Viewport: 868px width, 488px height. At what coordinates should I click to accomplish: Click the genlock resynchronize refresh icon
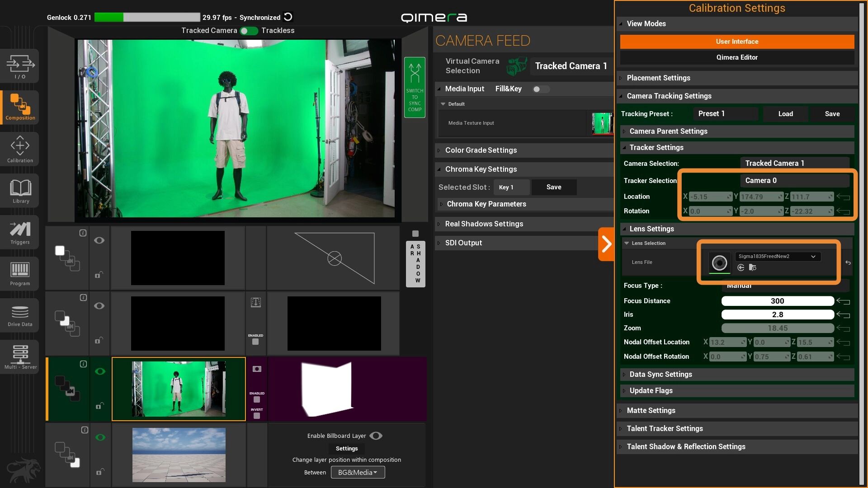288,17
